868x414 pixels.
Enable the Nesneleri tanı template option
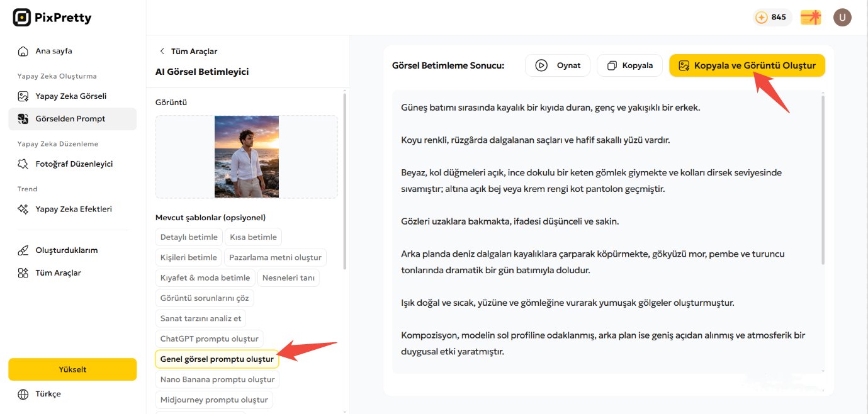coord(288,277)
